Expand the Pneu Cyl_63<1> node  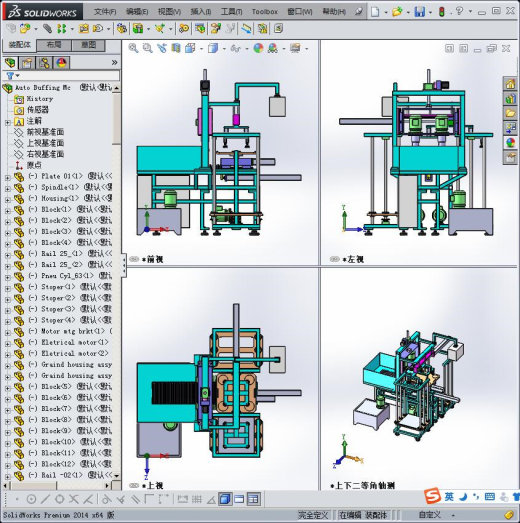coord(7,277)
